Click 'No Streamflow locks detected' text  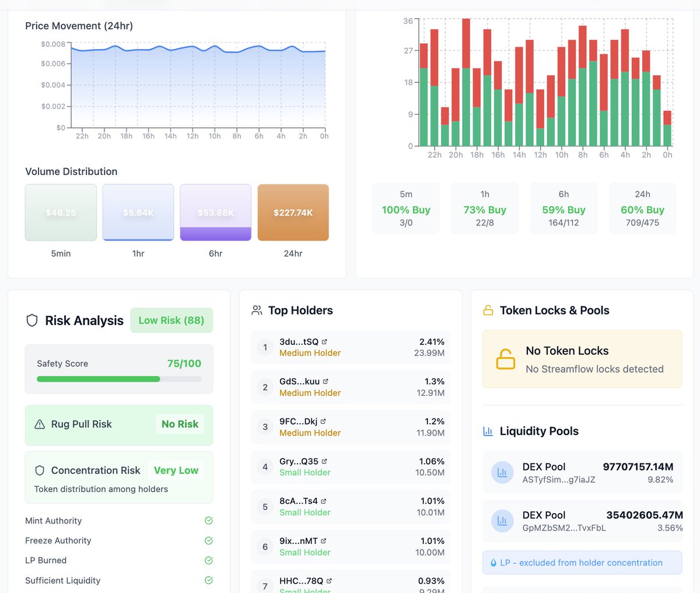coord(594,369)
